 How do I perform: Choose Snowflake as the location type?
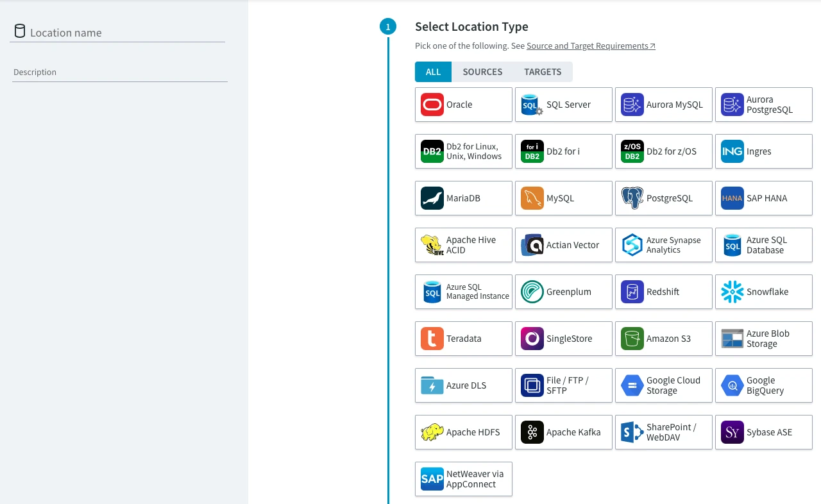763,292
